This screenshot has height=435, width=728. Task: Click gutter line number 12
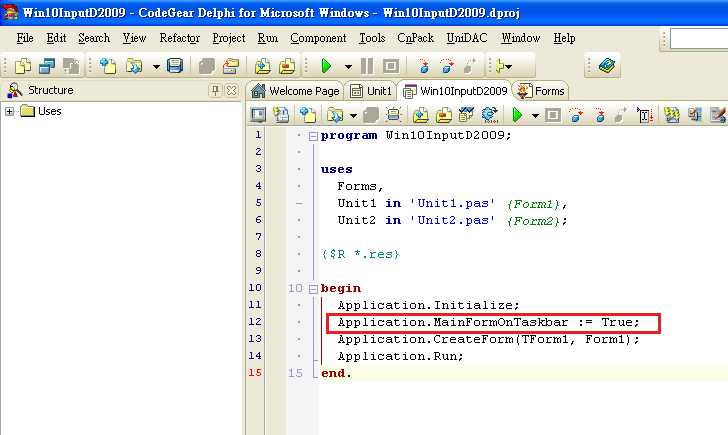coord(255,322)
